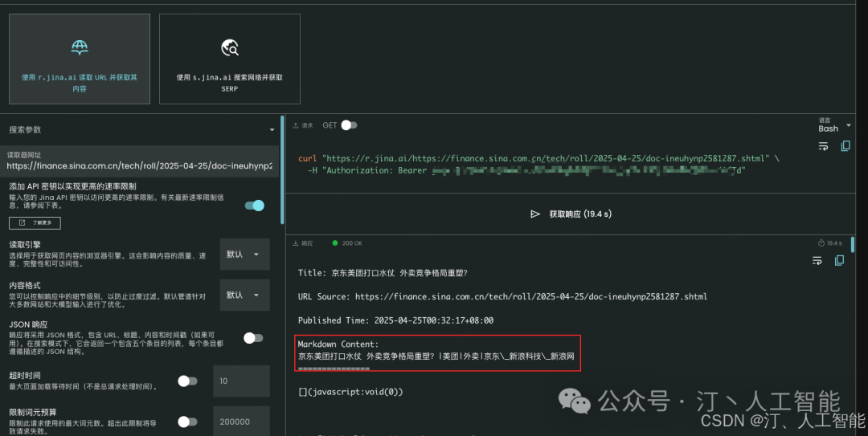This screenshot has height=436, width=868.
Task: Click the globe search icon
Action: pos(230,48)
